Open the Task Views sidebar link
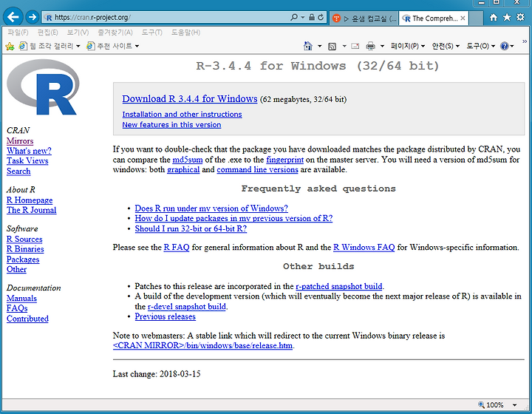 click(x=27, y=161)
